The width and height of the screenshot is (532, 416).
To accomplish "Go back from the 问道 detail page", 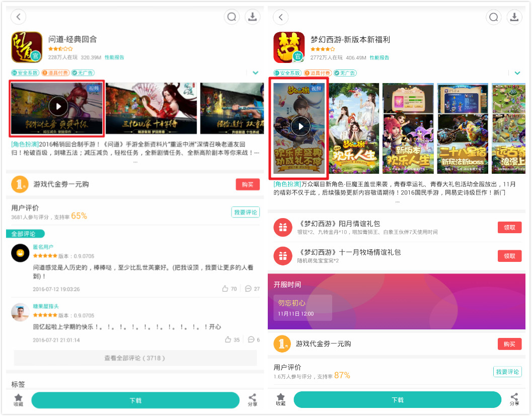I will [x=19, y=17].
